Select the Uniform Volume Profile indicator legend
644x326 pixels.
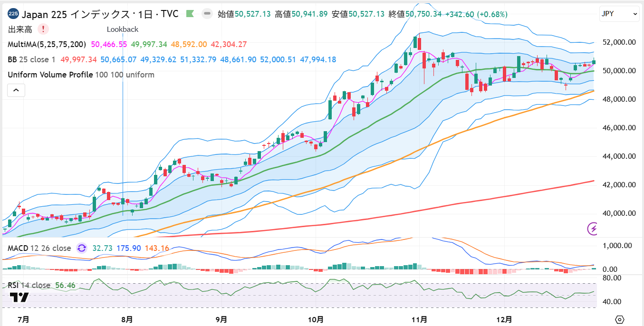[50, 75]
